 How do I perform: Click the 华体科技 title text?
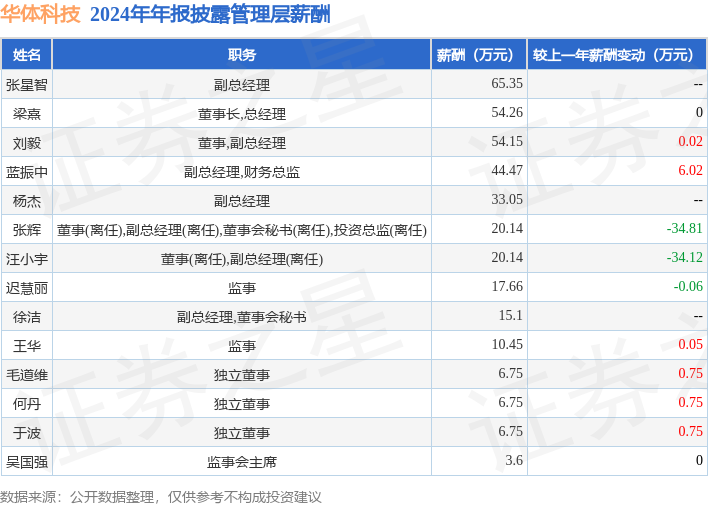pos(40,14)
